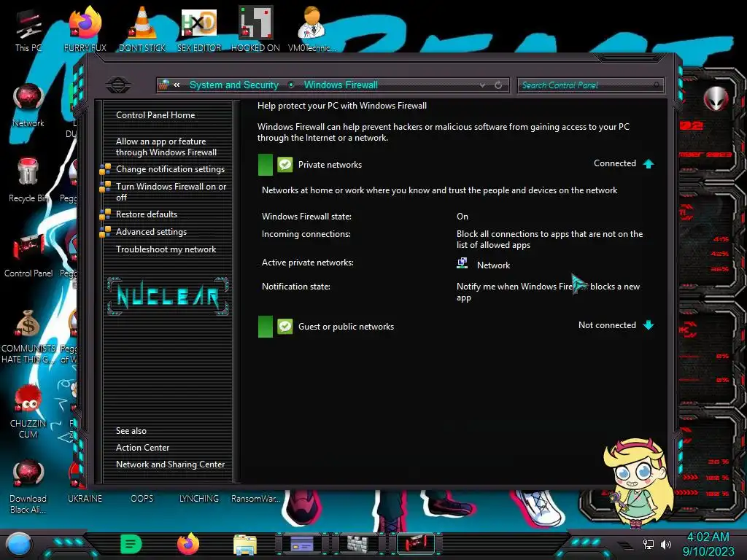This screenshot has width=747, height=560.
Task: Open the blue Start orb
Action: click(19, 545)
